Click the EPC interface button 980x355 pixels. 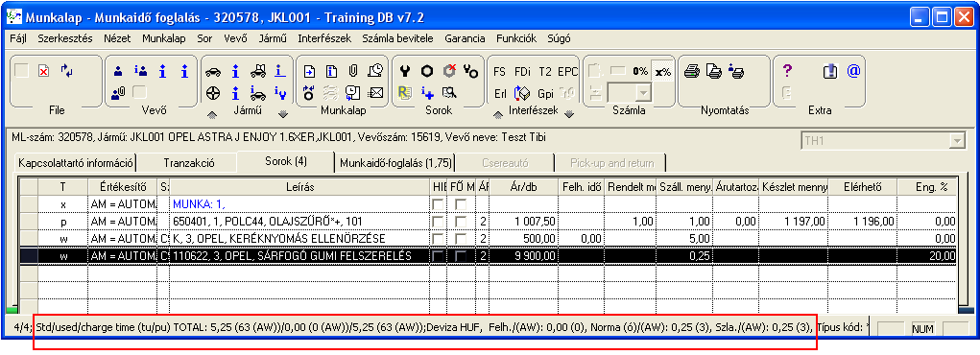tap(568, 72)
